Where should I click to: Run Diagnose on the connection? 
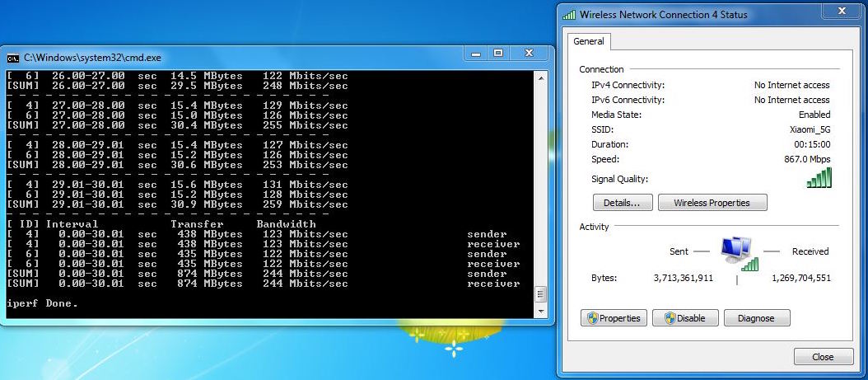click(756, 318)
